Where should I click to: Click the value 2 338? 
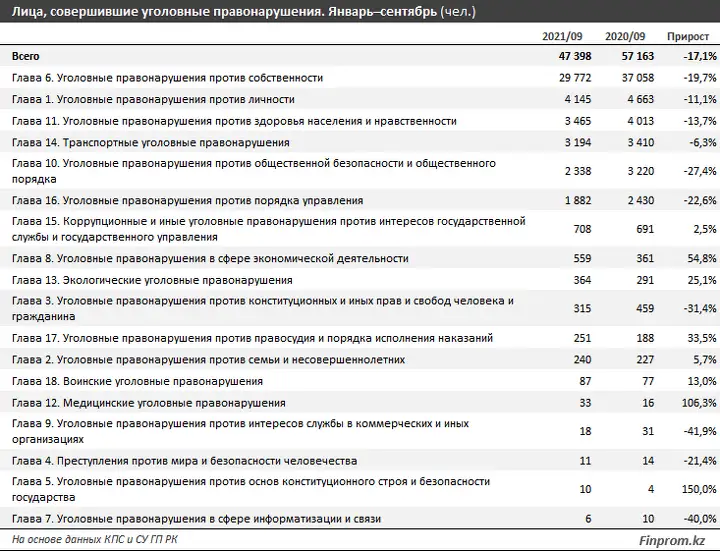tap(578, 171)
